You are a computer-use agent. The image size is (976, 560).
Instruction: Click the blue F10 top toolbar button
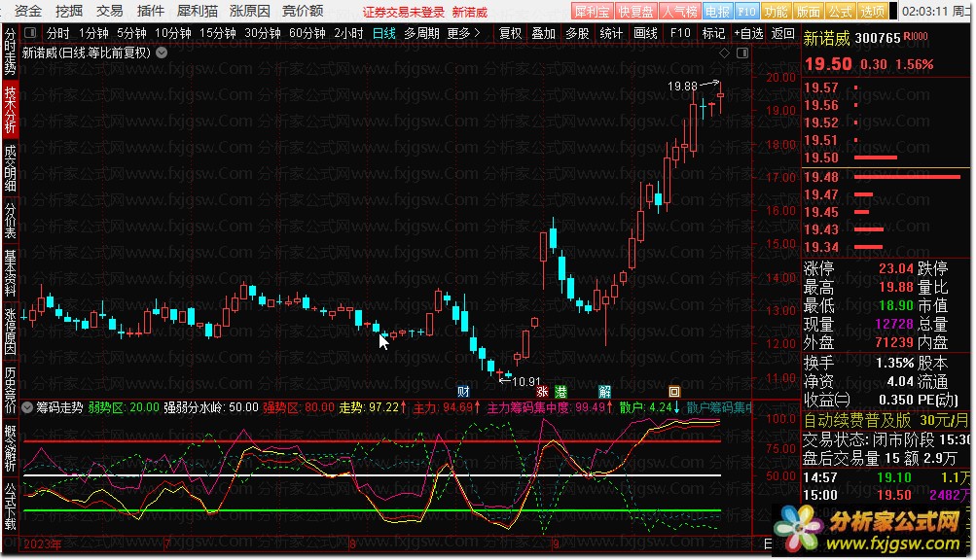(746, 12)
